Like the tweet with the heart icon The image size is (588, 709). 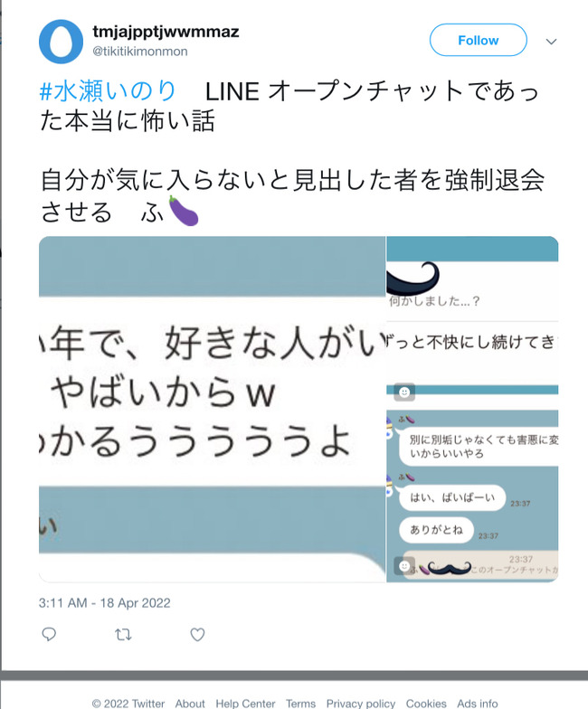click(x=197, y=635)
